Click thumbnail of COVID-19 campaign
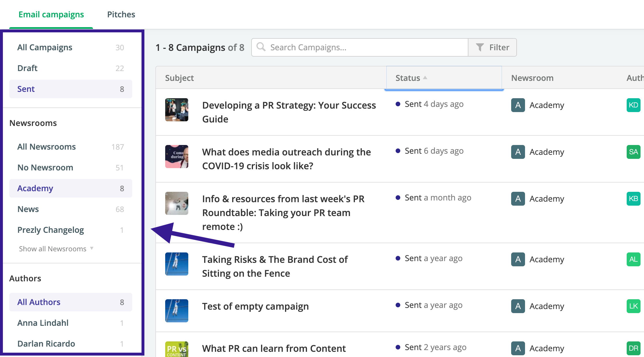Screen dimensions: 644x357 coord(177,157)
